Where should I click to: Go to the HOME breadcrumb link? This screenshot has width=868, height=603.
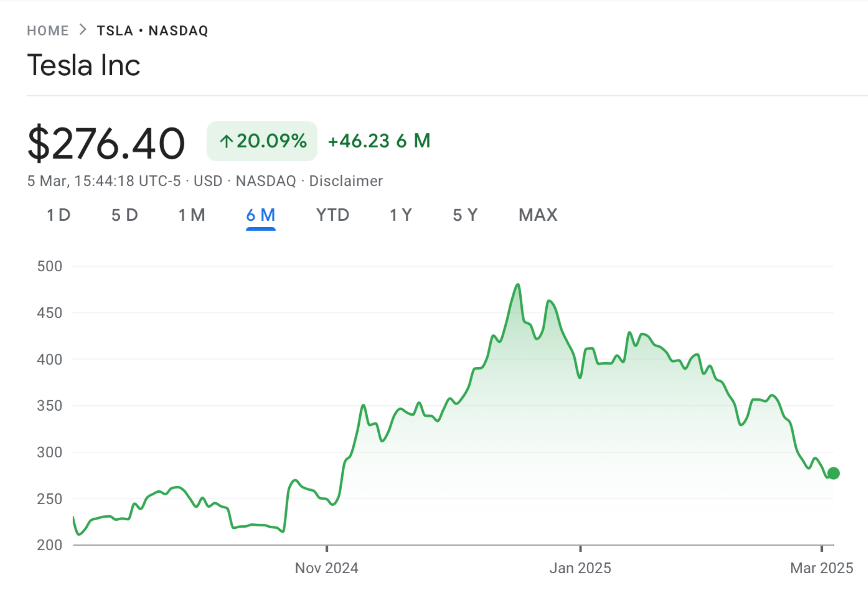[47, 31]
